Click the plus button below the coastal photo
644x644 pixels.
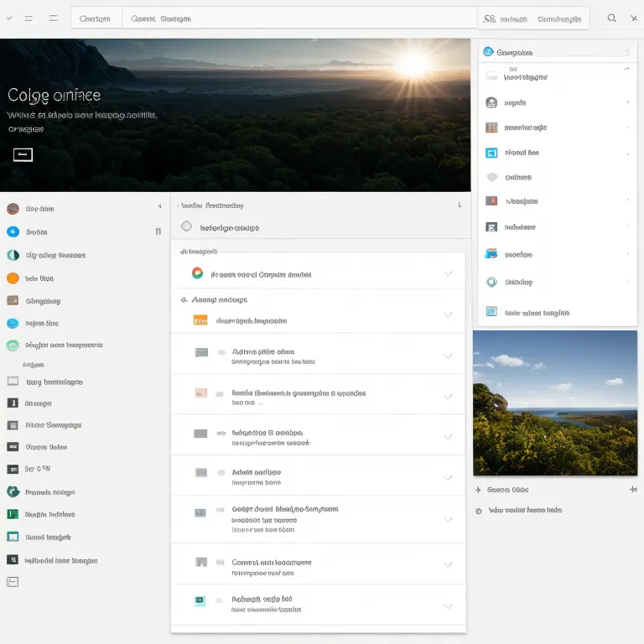[x=632, y=490]
